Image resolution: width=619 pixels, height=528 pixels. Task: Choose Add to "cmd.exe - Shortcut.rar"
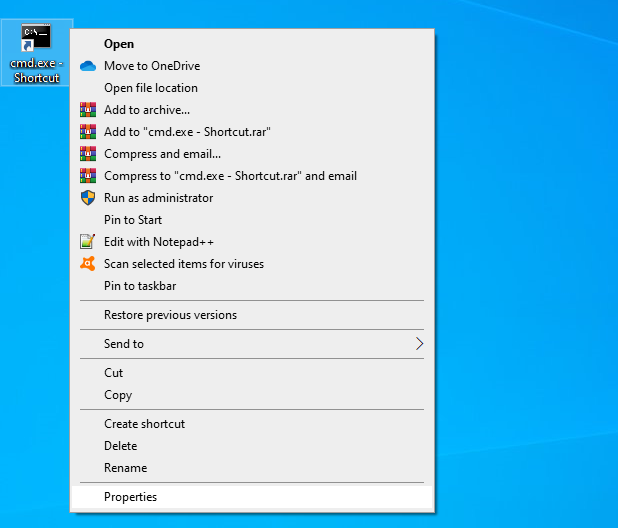click(252, 132)
